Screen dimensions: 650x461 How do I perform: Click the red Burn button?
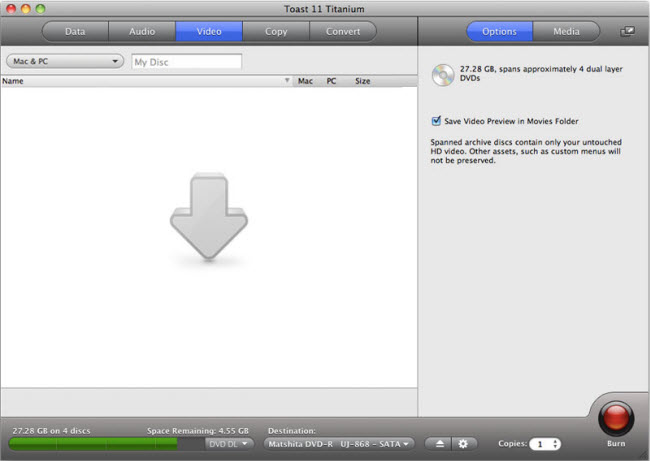[616, 418]
